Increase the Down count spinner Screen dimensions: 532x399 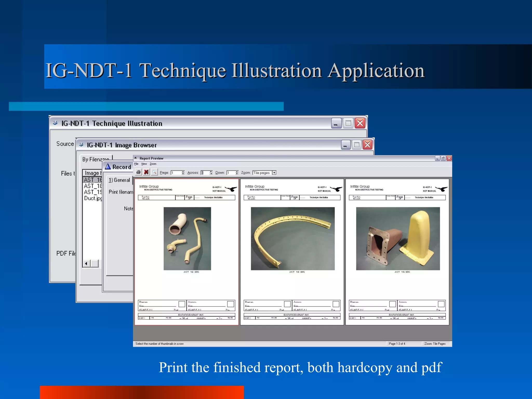click(x=237, y=171)
